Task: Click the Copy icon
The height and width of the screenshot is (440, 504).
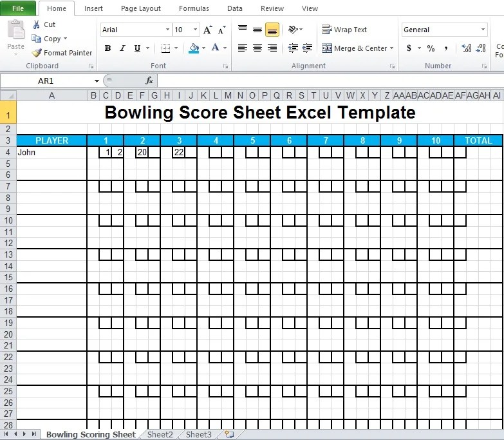Action: [x=36, y=39]
